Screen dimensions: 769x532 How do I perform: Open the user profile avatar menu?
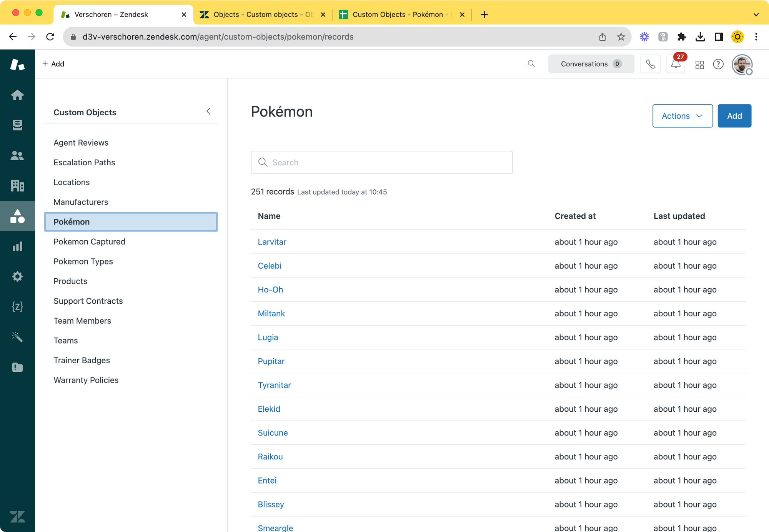click(x=741, y=64)
